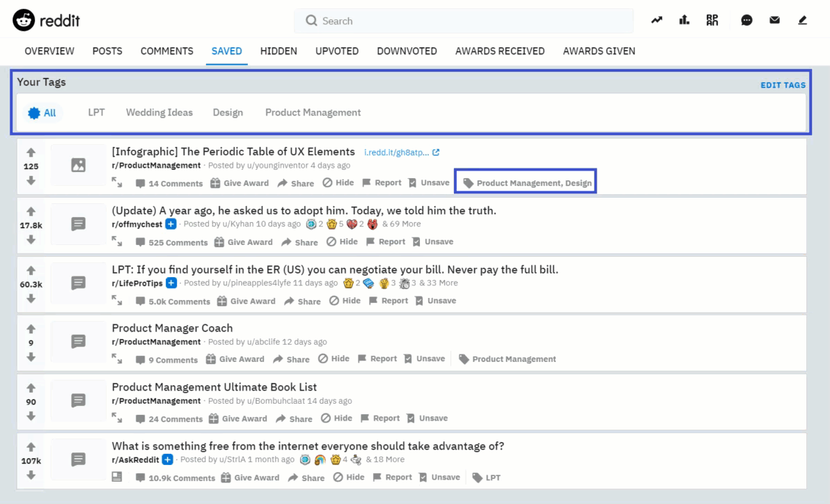Click the Product Management, Design tag label
This screenshot has width=830, height=504.
527,182
